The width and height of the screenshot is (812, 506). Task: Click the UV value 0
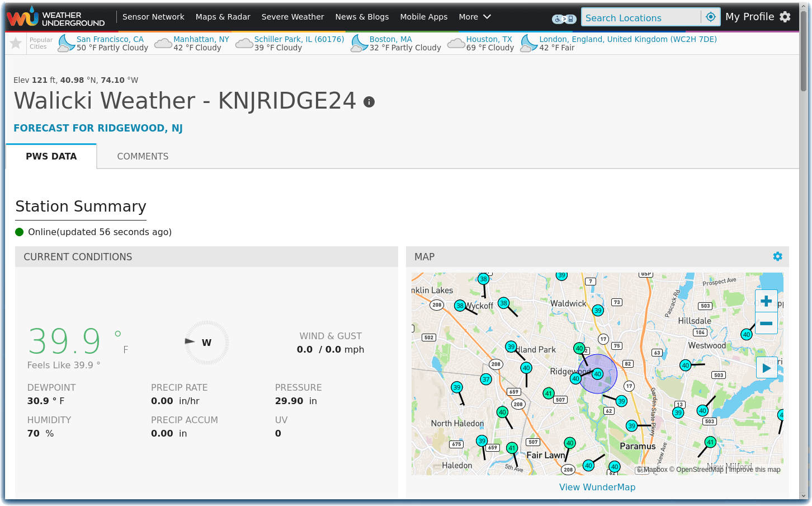(x=278, y=433)
